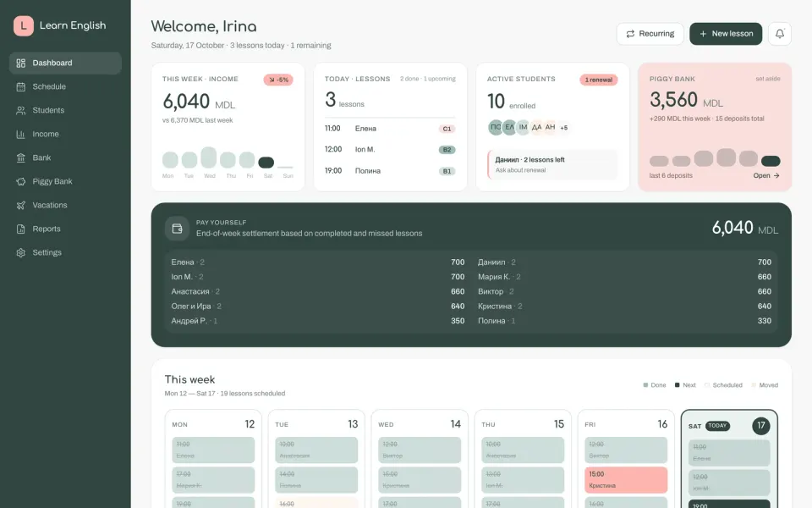This screenshot has height=508, width=812.
Task: Select the 12:00 Ion M. row in Today Lessons
Action: (390, 149)
